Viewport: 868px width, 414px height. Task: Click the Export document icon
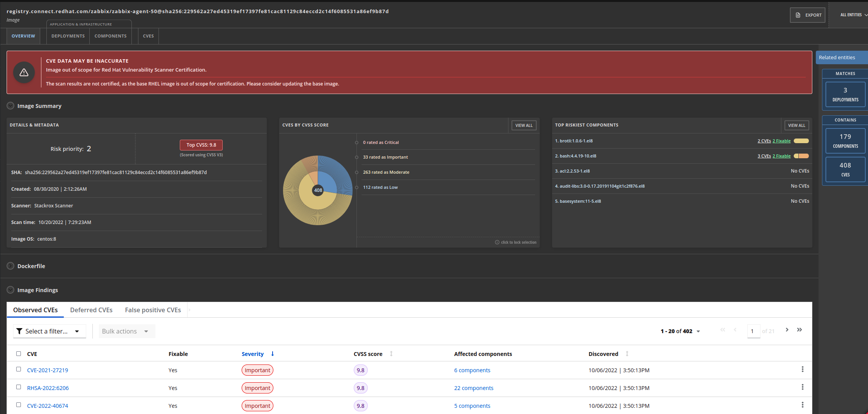click(798, 15)
